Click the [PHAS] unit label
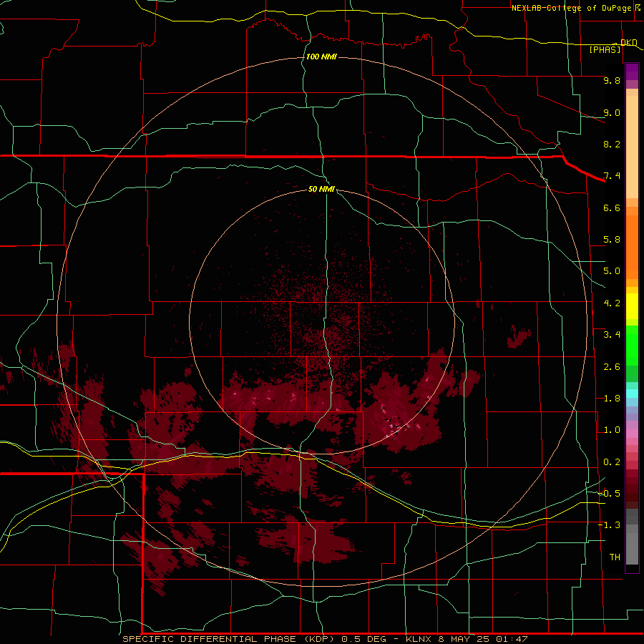 click(605, 49)
